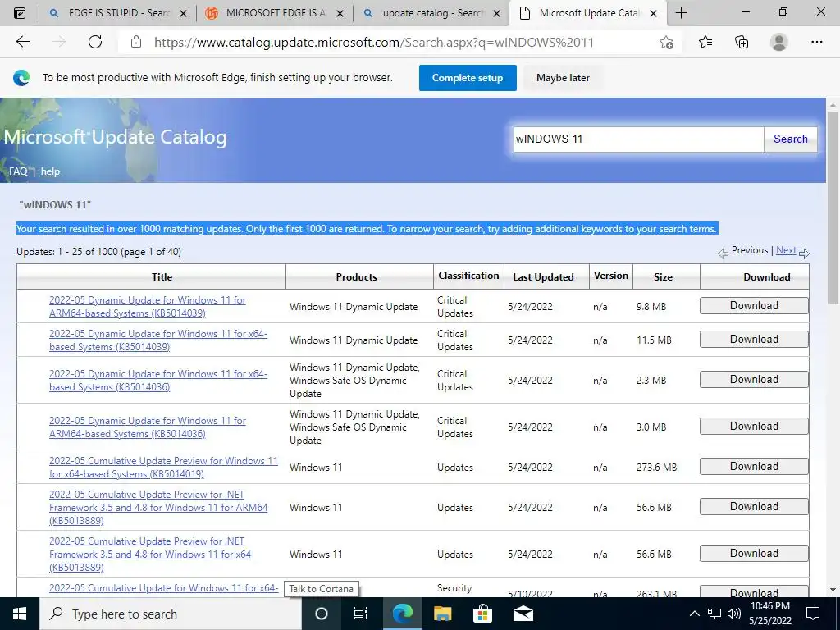Click the address bar URL
840x630 pixels.
point(373,43)
